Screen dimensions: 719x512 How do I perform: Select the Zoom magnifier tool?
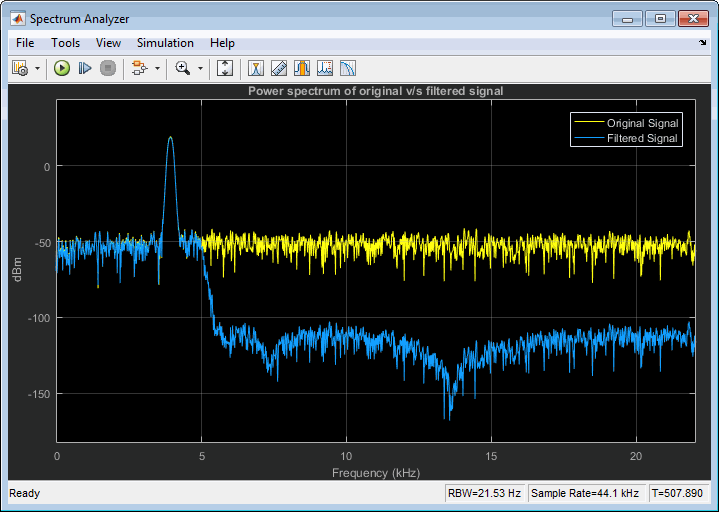pos(182,68)
